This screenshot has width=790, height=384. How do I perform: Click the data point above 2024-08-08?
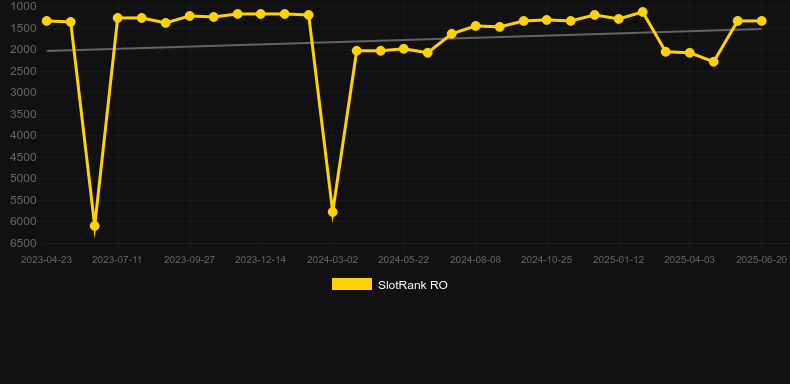pyautogui.click(x=475, y=26)
